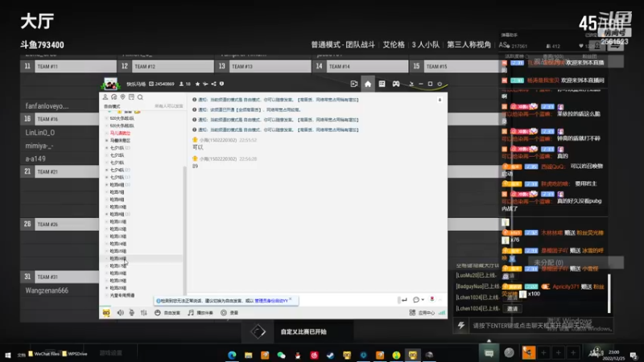Click the 未分配 (0) unassigned header
644x362 pixels.
pos(576,263)
